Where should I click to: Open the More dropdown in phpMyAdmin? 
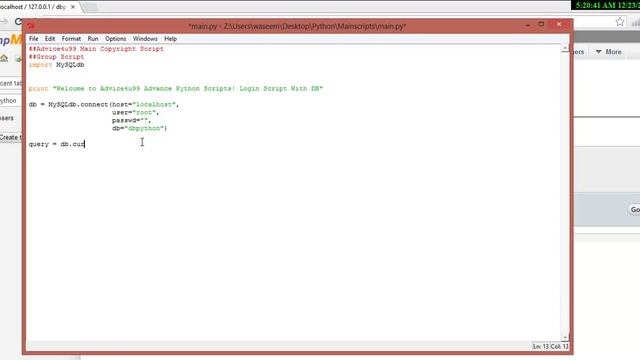609,52
